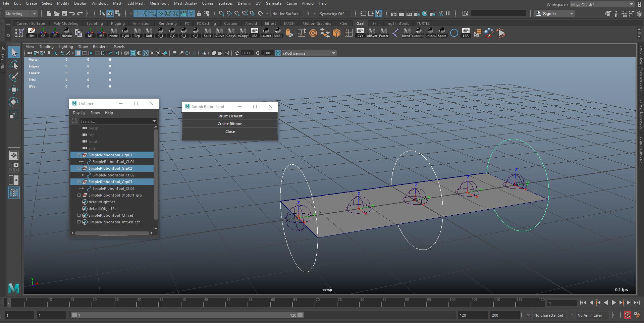The width and height of the screenshot is (644, 323).
Task: Toggle the viewport grid display icon
Action: tap(78, 53)
